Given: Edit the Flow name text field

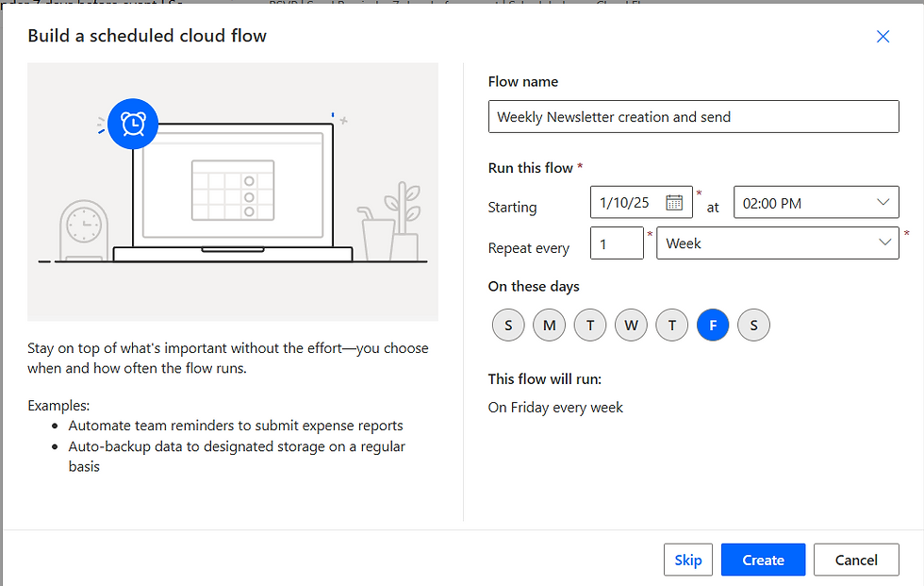Looking at the screenshot, I should tap(694, 117).
